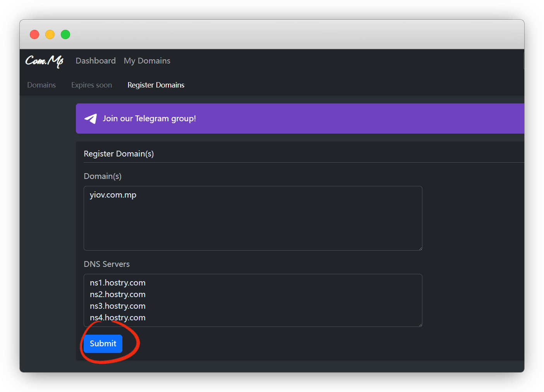Open the Dashboard page
The width and height of the screenshot is (544, 392).
tap(96, 61)
